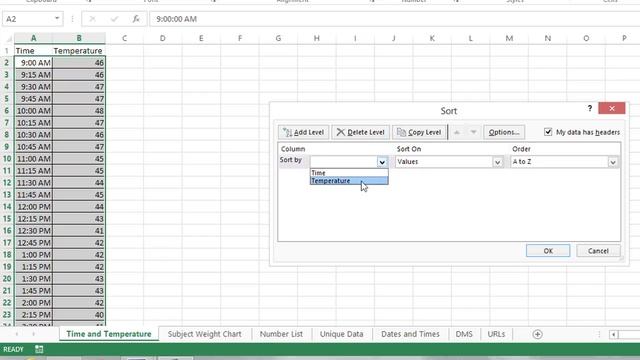Click temperature cell 41 in row 16
The width and height of the screenshot is (640, 360).
[x=79, y=231]
